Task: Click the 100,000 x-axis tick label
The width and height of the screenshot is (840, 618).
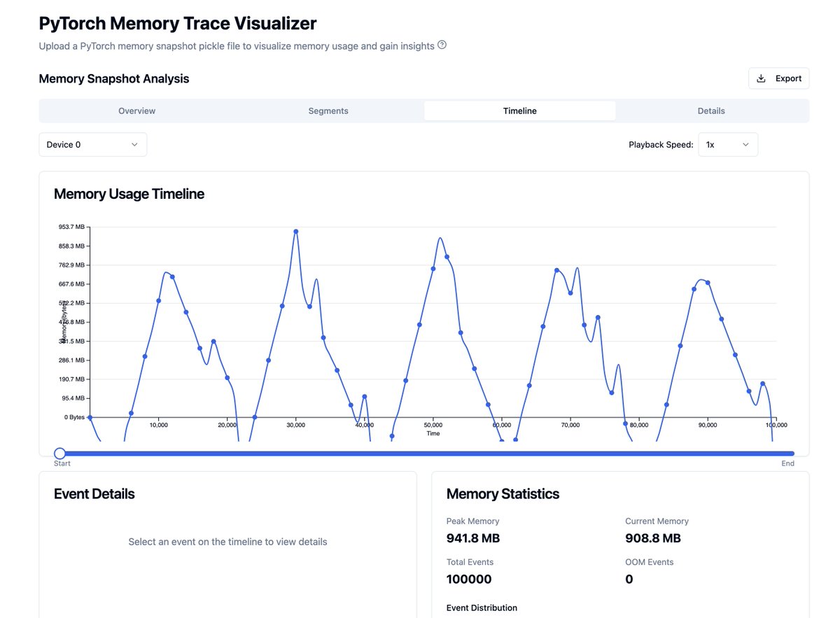Action: click(x=776, y=425)
